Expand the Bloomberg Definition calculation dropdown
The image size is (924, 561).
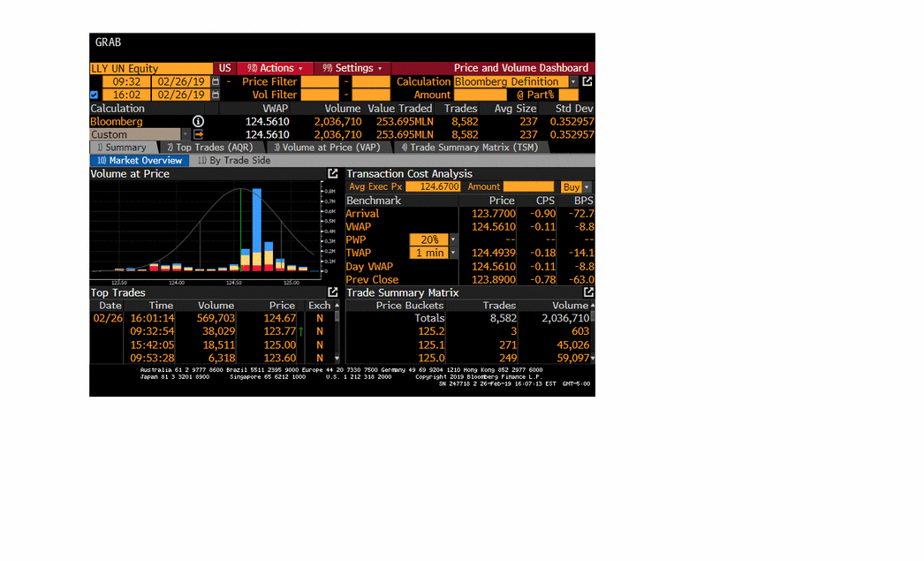tap(572, 81)
